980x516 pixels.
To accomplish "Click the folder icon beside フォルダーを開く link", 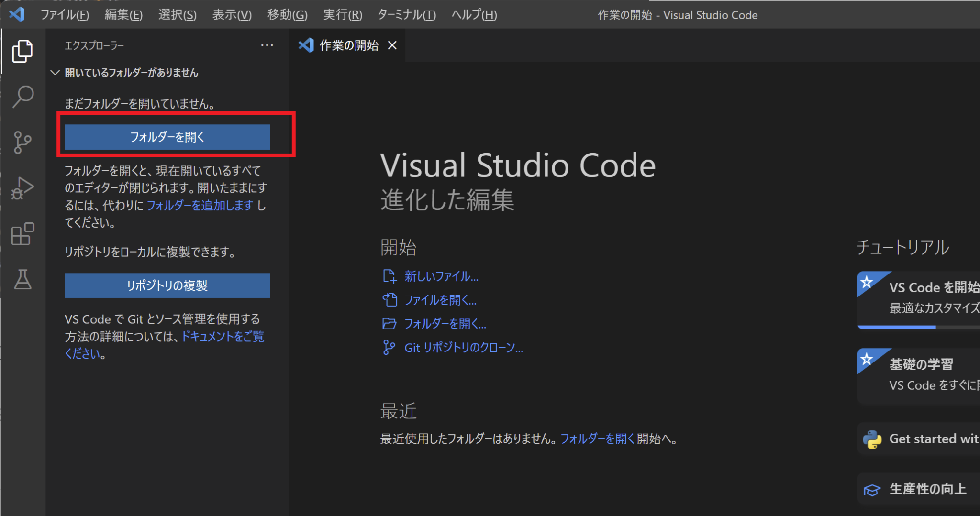I will [x=390, y=324].
